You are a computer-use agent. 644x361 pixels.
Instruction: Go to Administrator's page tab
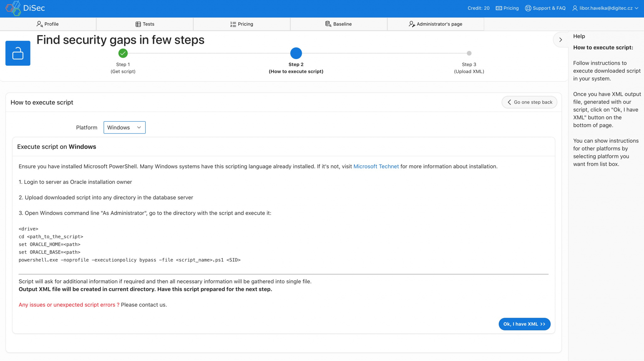[436, 24]
